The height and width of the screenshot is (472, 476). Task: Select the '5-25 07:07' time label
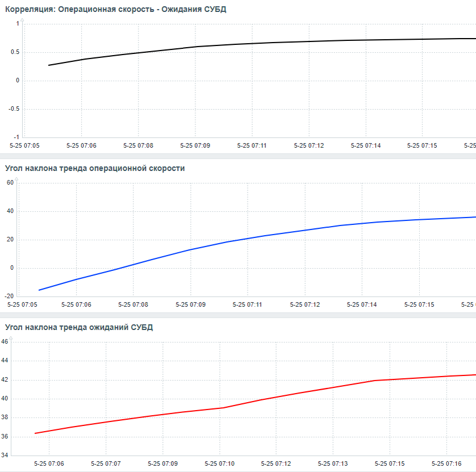[x=106, y=464]
